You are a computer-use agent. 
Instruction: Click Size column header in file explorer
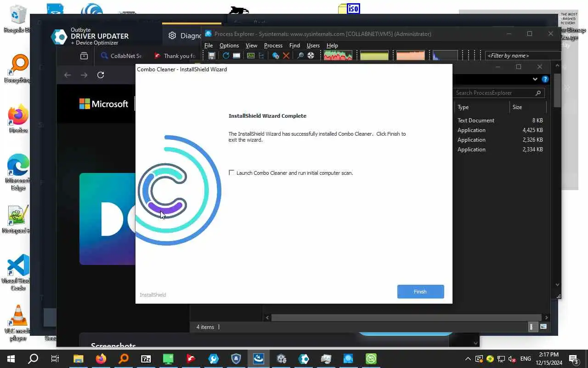pyautogui.click(x=527, y=107)
